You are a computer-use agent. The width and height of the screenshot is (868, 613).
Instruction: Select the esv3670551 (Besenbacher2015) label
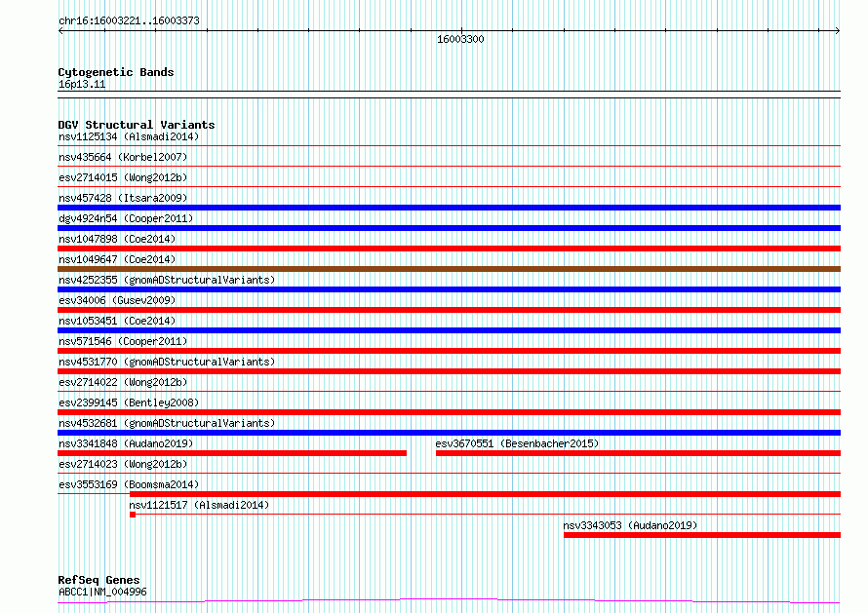517,443
